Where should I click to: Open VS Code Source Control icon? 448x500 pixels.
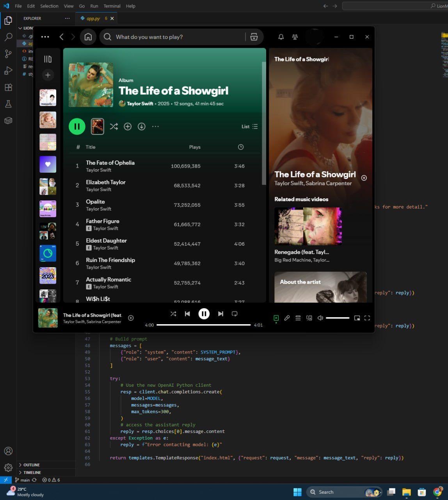point(8,54)
